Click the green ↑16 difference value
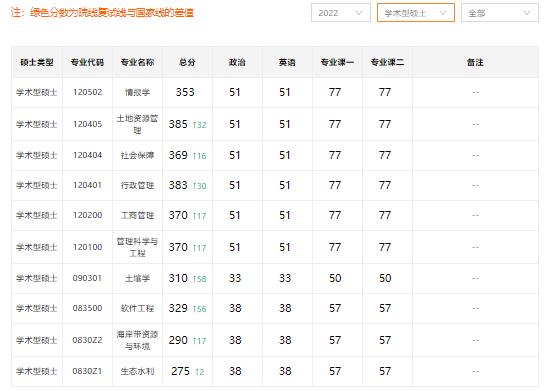The height and width of the screenshot is (391, 545). (x=200, y=156)
